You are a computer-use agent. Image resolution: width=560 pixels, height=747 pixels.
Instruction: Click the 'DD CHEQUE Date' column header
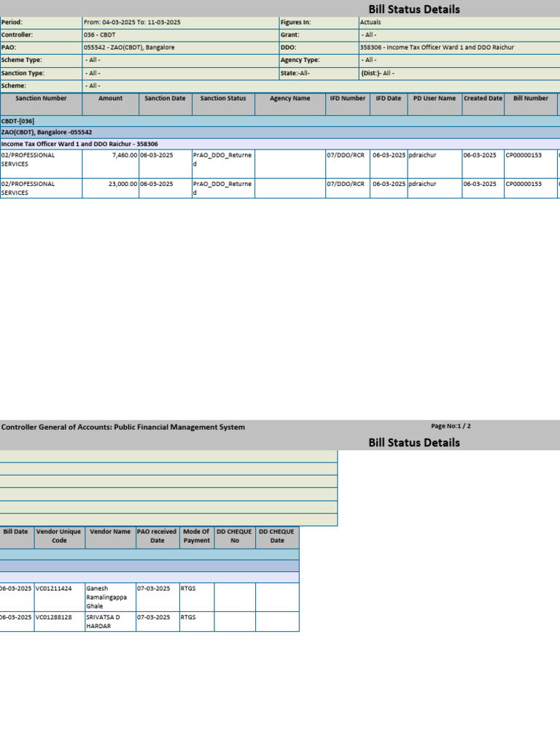tap(276, 536)
